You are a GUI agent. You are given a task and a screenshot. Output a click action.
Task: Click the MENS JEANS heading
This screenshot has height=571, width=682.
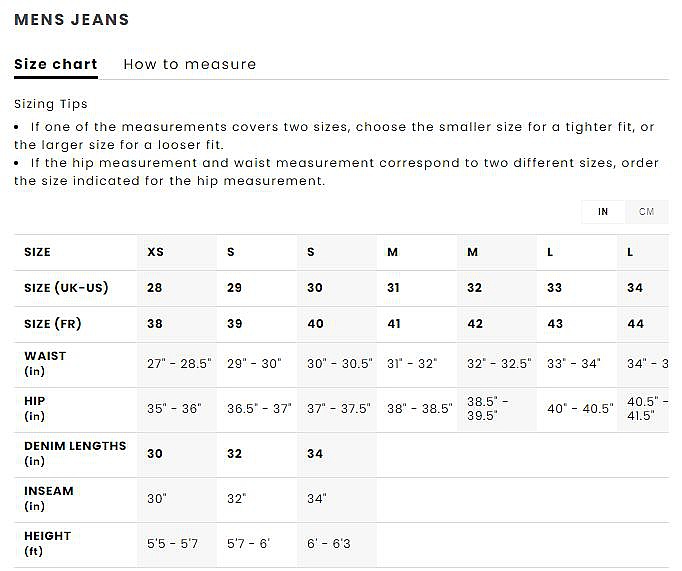(x=72, y=20)
